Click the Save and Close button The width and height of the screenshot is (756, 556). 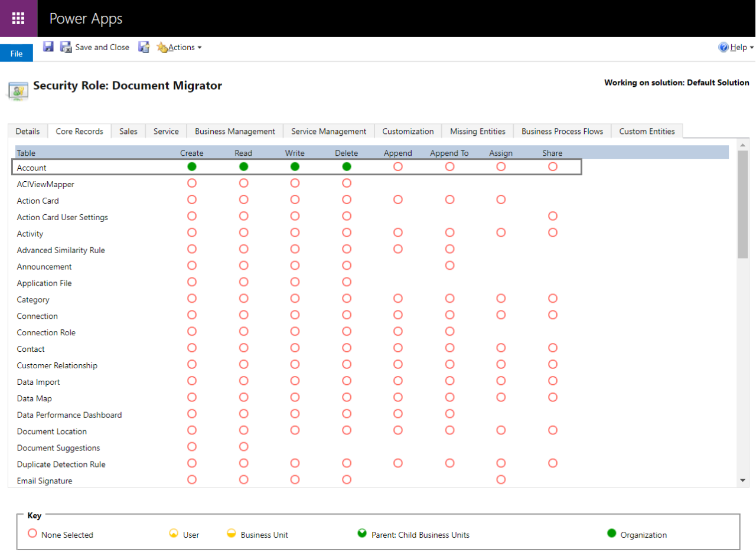[x=102, y=47]
